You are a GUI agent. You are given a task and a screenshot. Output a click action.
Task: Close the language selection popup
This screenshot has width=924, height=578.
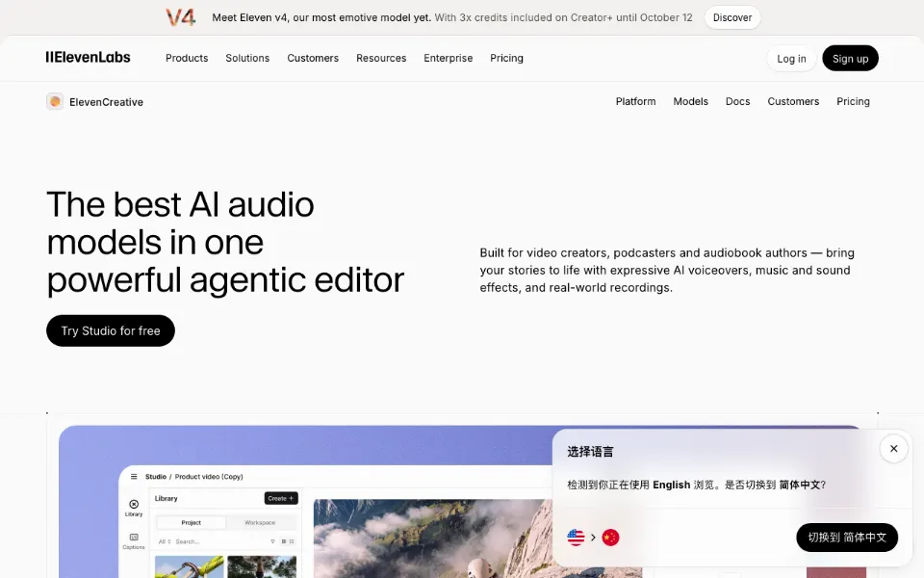coord(893,449)
